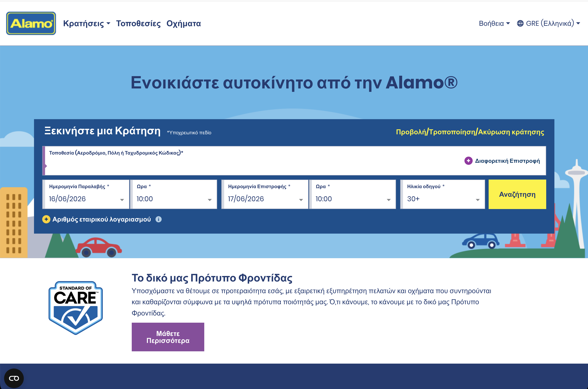Click the Alamo logo
The width and height of the screenshot is (588, 389).
point(31,23)
